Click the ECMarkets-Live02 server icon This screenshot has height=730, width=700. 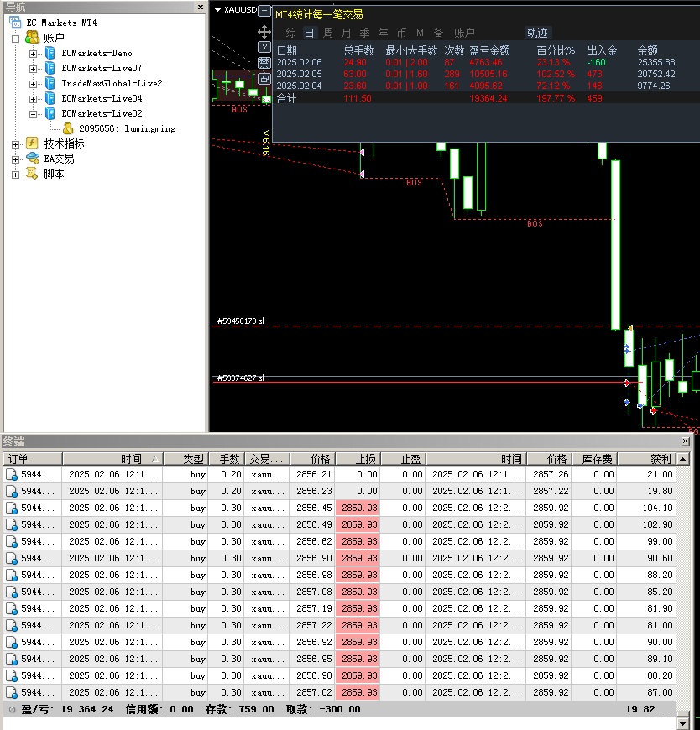click(x=50, y=113)
